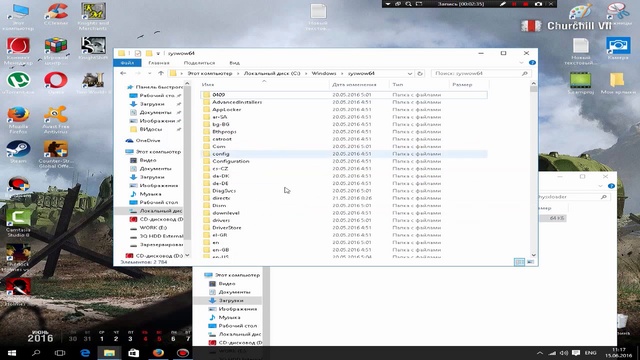The height and width of the screenshot is (360, 640).
Task: Select the Configuration folder
Action: click(x=231, y=161)
